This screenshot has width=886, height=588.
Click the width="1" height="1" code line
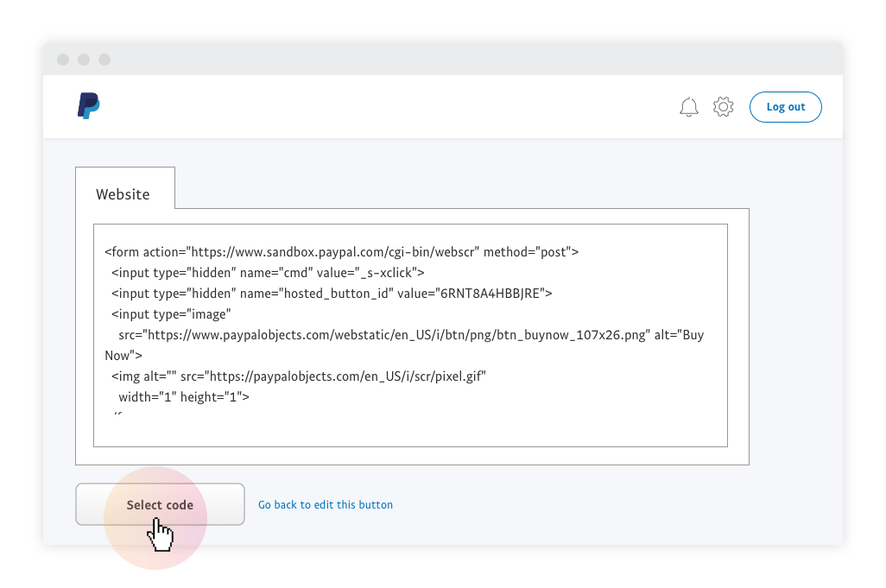tap(184, 397)
